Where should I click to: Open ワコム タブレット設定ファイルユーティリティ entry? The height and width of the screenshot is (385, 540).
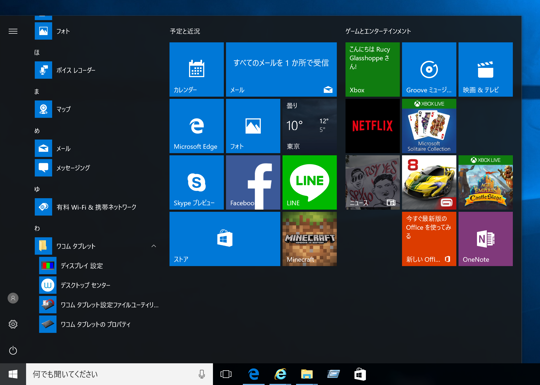click(99, 305)
